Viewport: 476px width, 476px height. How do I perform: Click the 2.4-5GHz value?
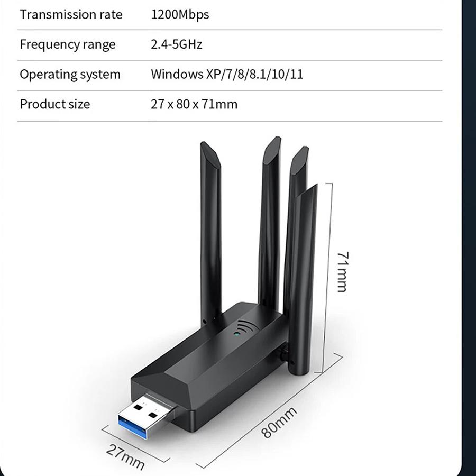tap(176, 44)
